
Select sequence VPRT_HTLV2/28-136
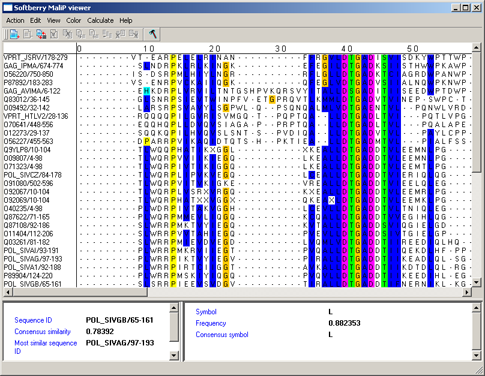click(36, 116)
